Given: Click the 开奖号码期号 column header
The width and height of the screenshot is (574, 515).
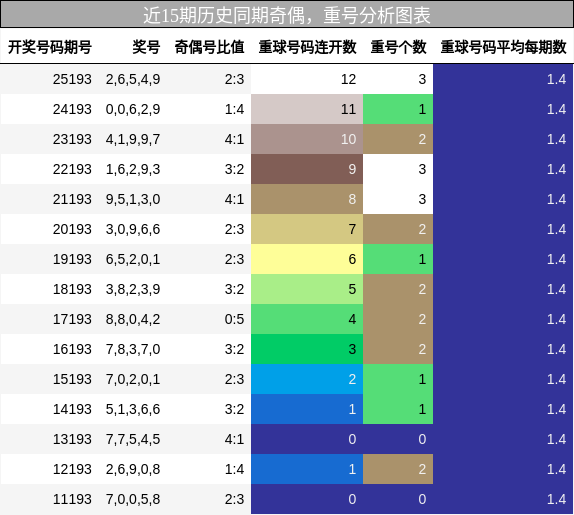Looking at the screenshot, I should 50,47.
